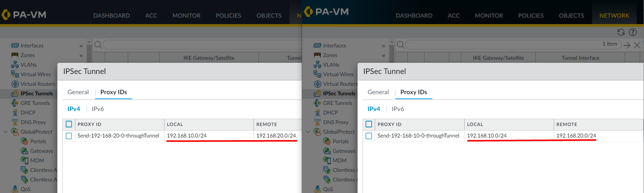
Task: Click local 192.168.10.0/24 in left dialog
Action: (187, 136)
